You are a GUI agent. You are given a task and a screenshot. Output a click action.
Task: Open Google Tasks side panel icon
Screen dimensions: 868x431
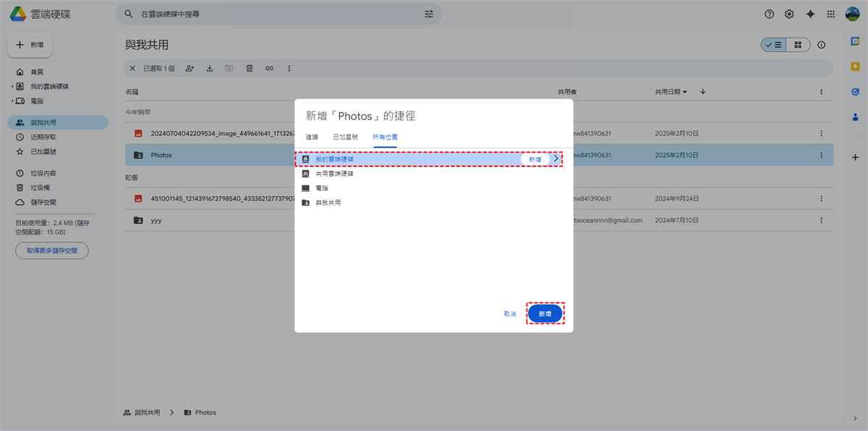point(855,92)
